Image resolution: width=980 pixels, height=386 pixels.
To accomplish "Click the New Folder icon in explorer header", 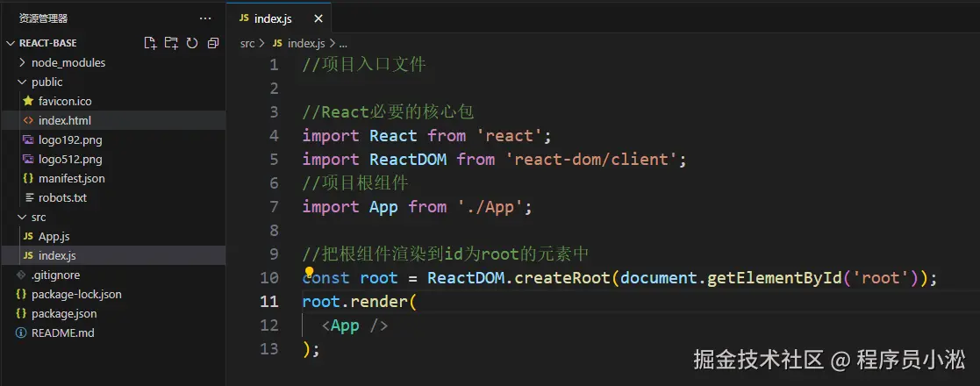I will 171,43.
